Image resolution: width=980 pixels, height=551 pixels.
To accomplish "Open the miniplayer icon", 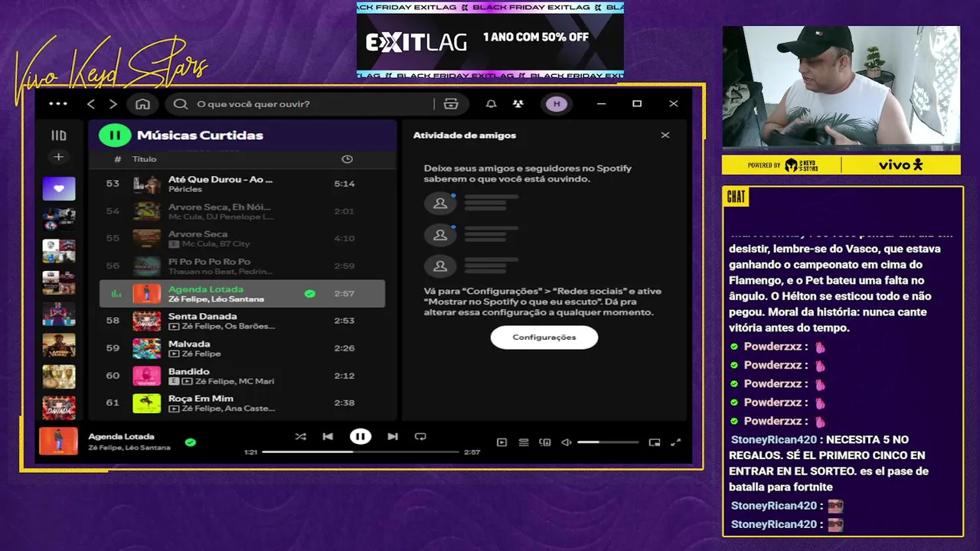I will pyautogui.click(x=655, y=442).
